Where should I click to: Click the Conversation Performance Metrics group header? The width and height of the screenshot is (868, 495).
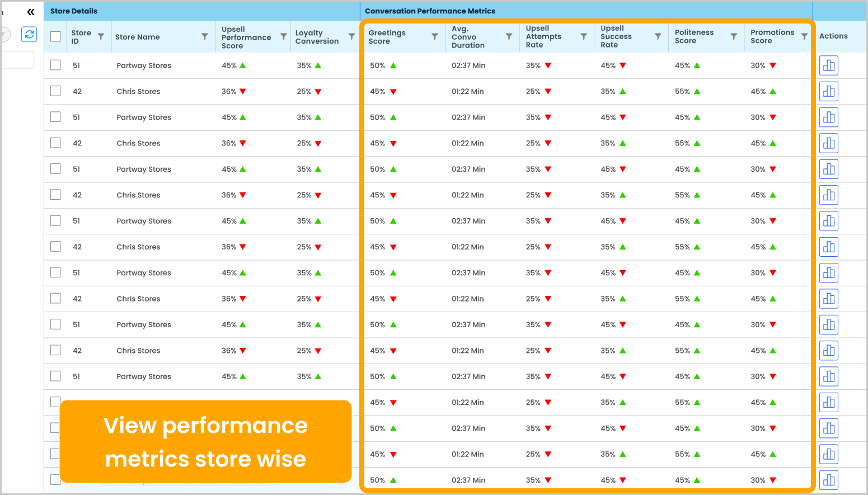[x=430, y=11]
